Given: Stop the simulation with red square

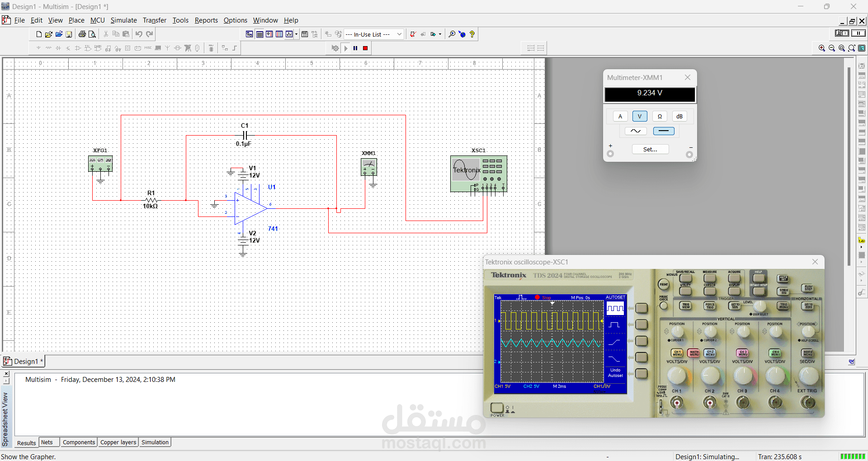Looking at the screenshot, I should pyautogui.click(x=365, y=48).
